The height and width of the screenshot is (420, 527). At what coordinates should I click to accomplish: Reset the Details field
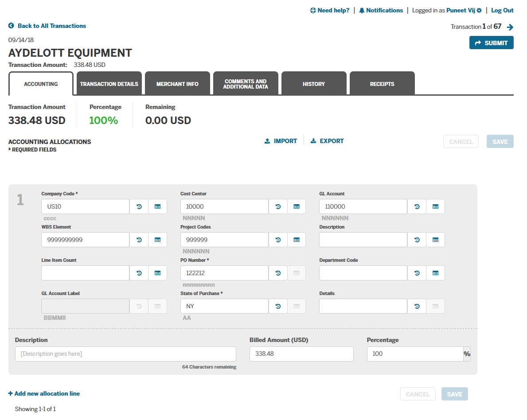tap(417, 307)
